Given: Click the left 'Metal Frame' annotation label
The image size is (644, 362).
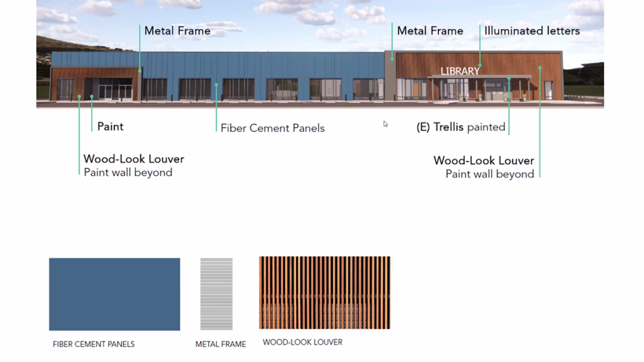Looking at the screenshot, I should pos(177,31).
